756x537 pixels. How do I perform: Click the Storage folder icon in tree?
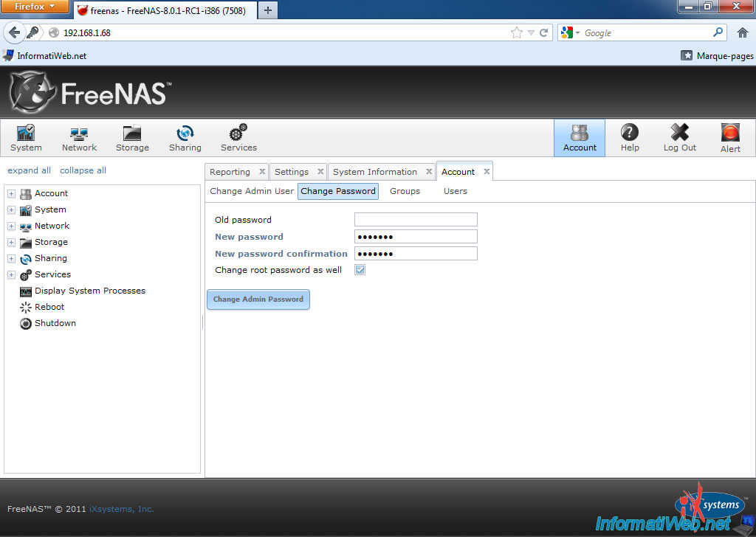[26, 242]
